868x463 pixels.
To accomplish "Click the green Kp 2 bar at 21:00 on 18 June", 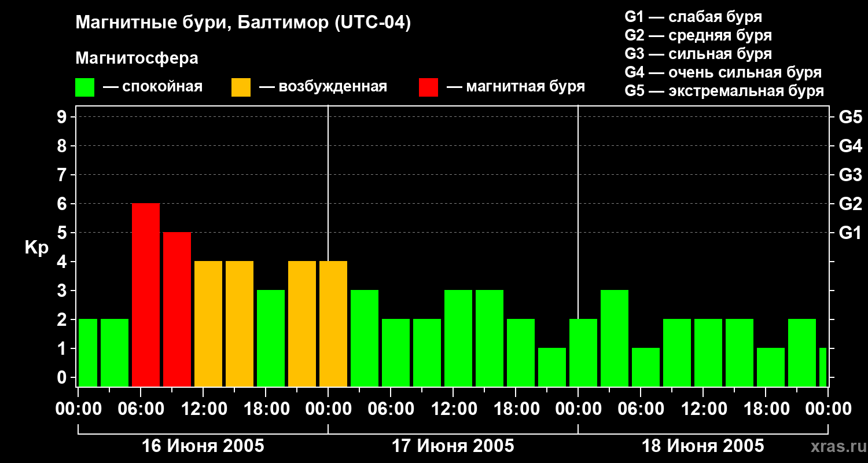I will [802, 352].
